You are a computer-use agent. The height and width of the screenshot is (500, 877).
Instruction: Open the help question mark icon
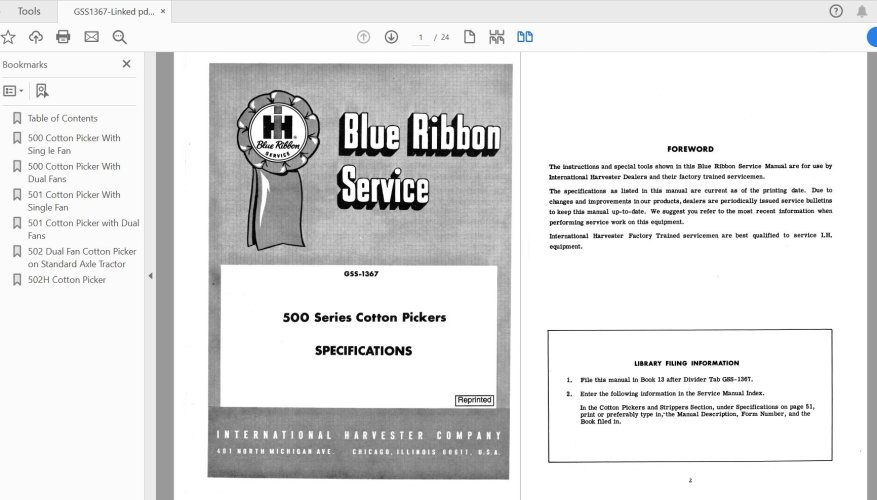click(836, 11)
